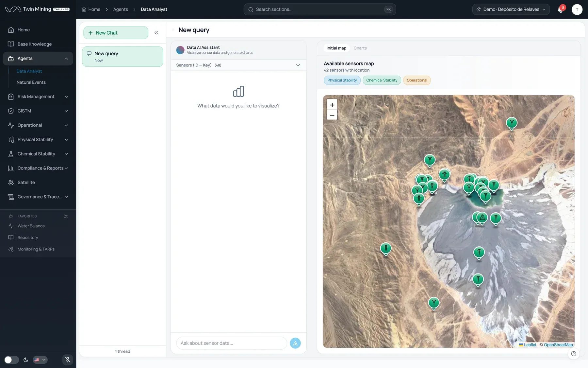
Task: Open Base Knowledge section
Action: tap(38, 44)
